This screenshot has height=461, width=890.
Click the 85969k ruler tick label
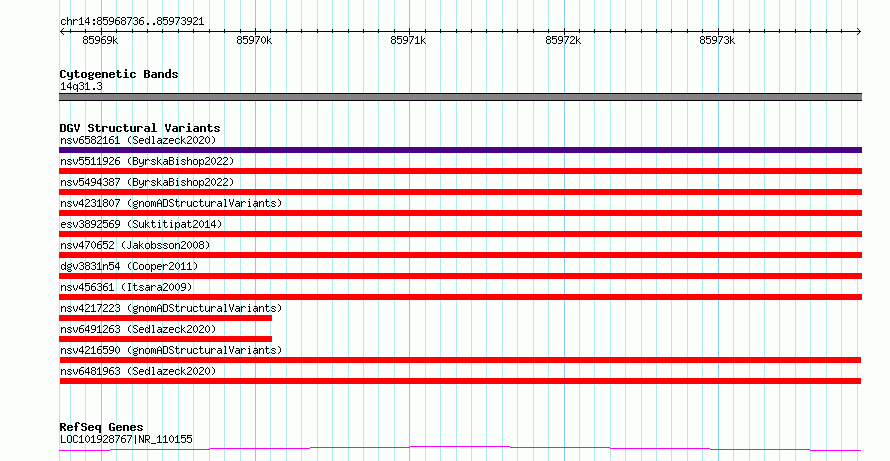click(x=100, y=40)
